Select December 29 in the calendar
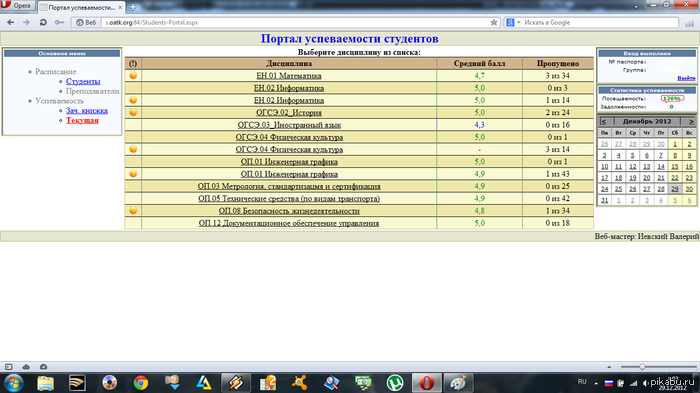The height and width of the screenshot is (393, 700). (675, 189)
